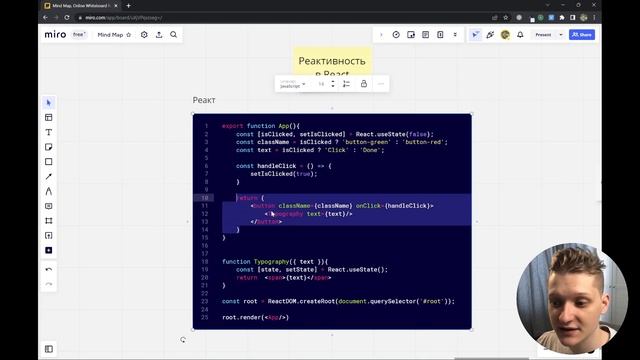
Task: Select the Text tool
Action: tap(49, 132)
